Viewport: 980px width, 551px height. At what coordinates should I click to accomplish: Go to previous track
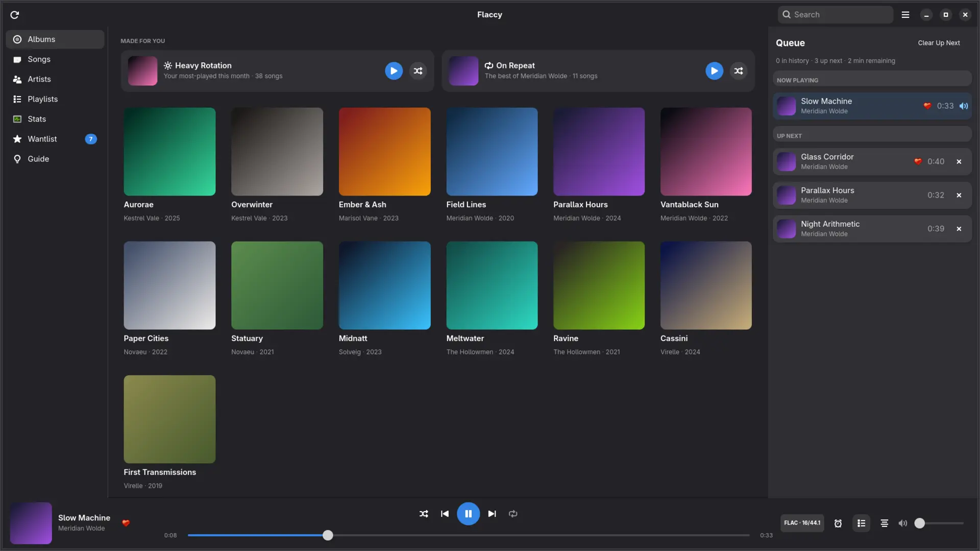(x=445, y=514)
